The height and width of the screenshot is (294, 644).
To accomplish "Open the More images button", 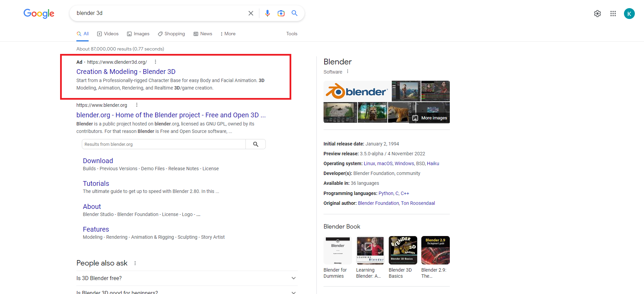I will coord(430,118).
